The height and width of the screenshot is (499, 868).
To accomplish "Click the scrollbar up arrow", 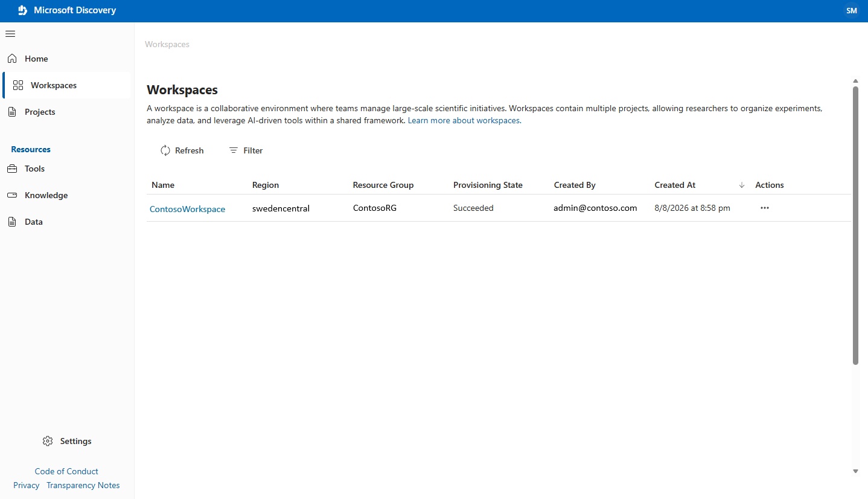I will pos(855,81).
